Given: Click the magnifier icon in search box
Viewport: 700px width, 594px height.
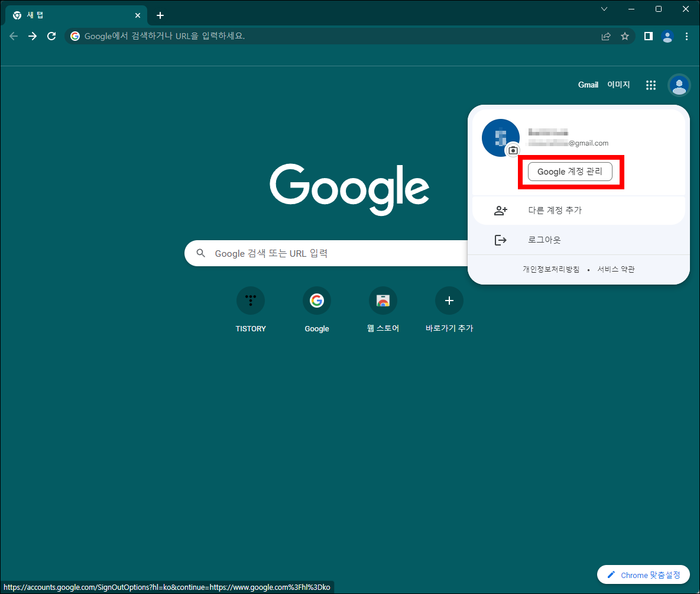Looking at the screenshot, I should click(201, 253).
